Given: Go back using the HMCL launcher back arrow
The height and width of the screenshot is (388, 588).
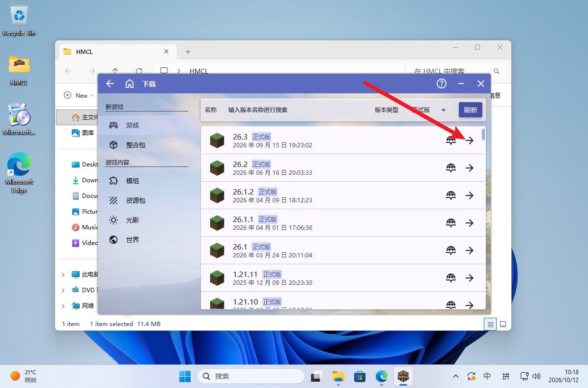Looking at the screenshot, I should (110, 83).
